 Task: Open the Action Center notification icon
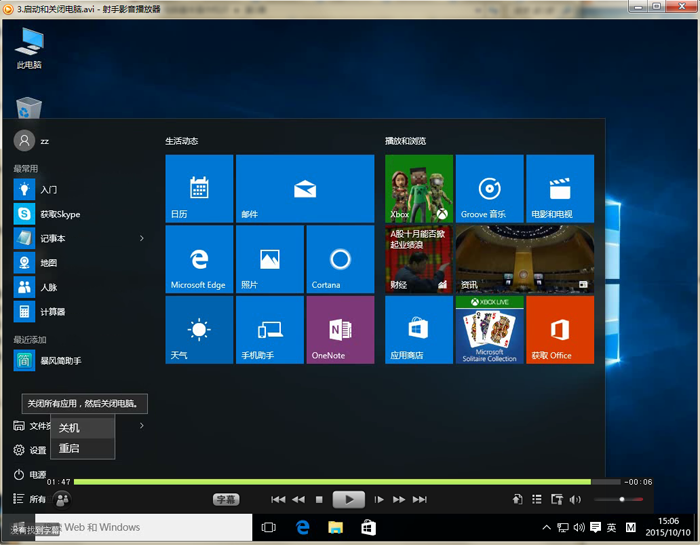[595, 528]
